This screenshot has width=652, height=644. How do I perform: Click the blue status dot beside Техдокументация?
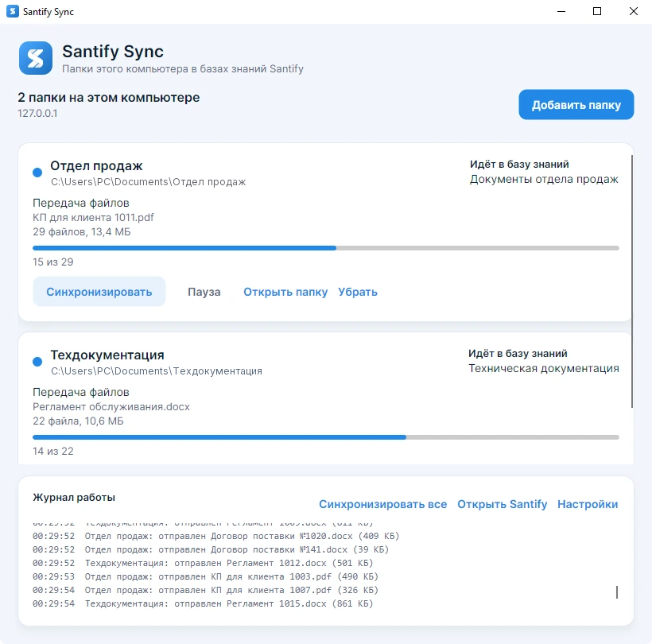[x=37, y=362]
